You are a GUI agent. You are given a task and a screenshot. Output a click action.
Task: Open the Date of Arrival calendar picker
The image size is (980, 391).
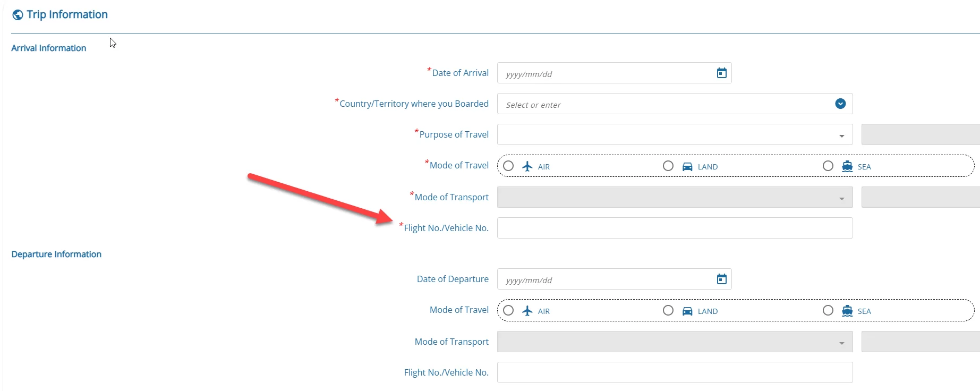point(721,73)
